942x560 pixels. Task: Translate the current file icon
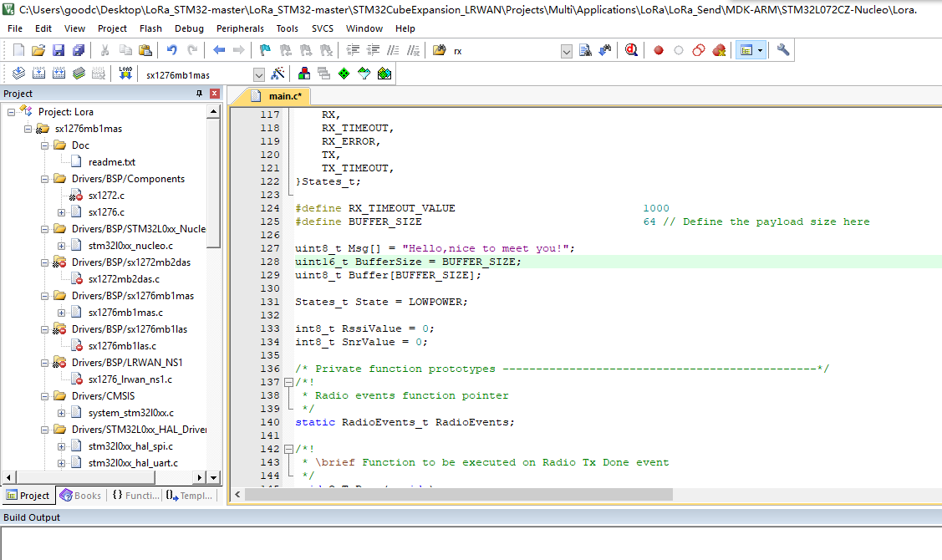(18, 74)
